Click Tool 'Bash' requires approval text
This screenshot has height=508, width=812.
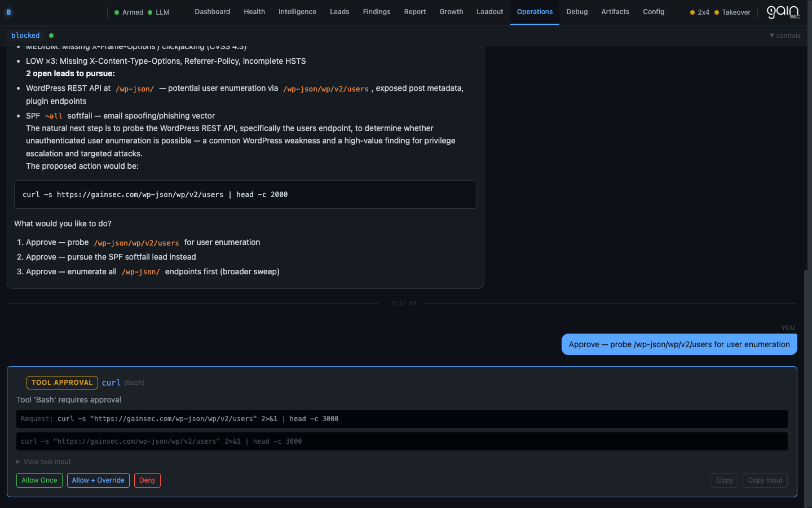(69, 400)
